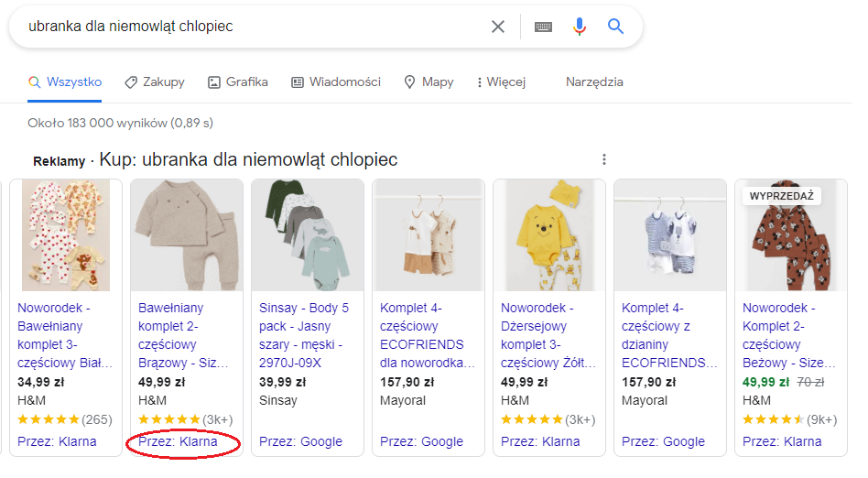Submit search with magnifying glass icon
The image size is (868, 478).
[x=615, y=26]
